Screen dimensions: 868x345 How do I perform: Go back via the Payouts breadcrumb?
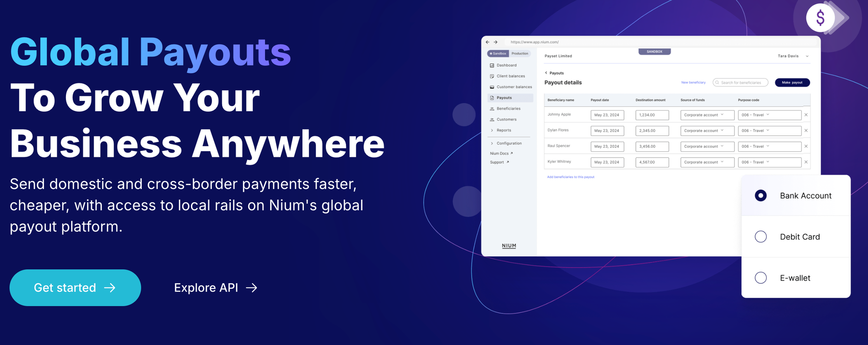click(554, 73)
